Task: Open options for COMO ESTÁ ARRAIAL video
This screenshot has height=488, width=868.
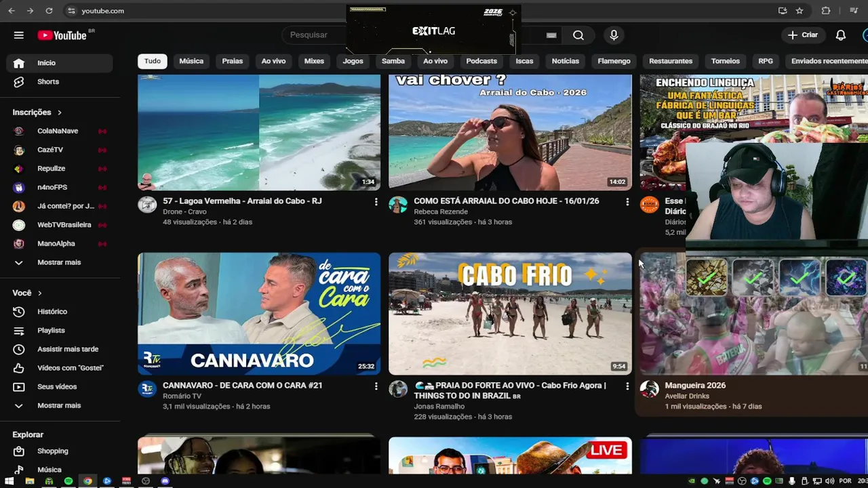Action: [x=627, y=202]
